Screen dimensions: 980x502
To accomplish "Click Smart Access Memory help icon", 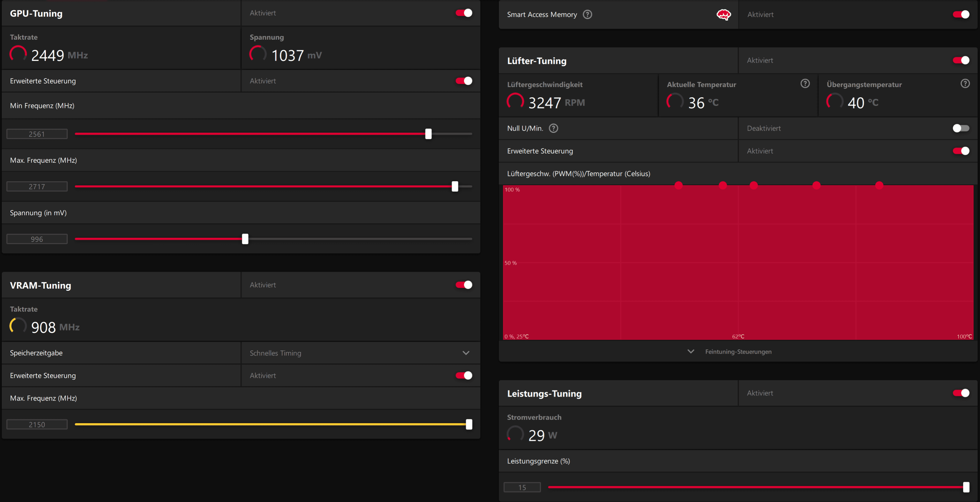I will [x=587, y=14].
